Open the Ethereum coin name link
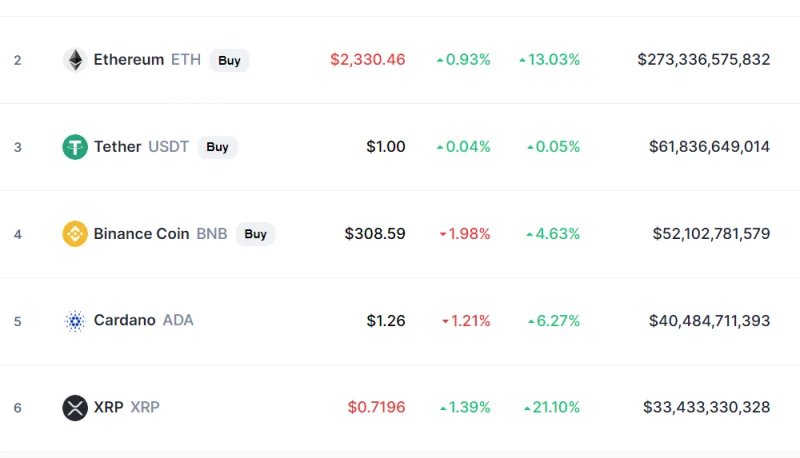 (129, 60)
